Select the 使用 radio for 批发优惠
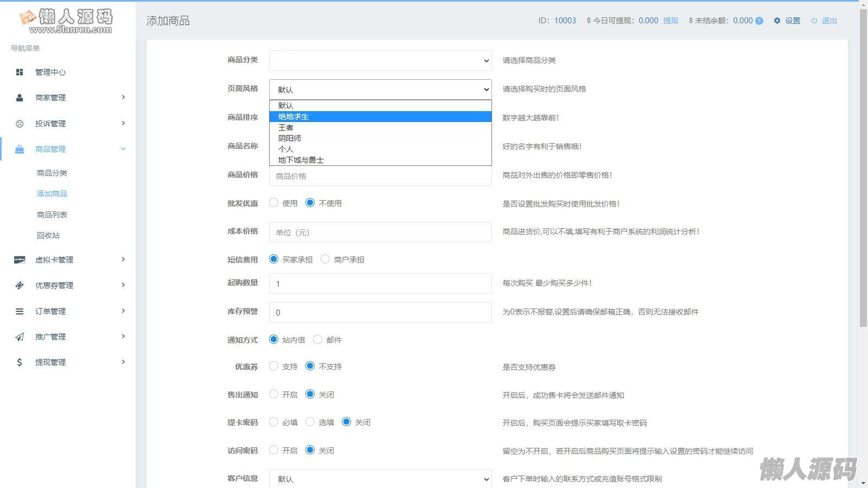 tap(274, 203)
